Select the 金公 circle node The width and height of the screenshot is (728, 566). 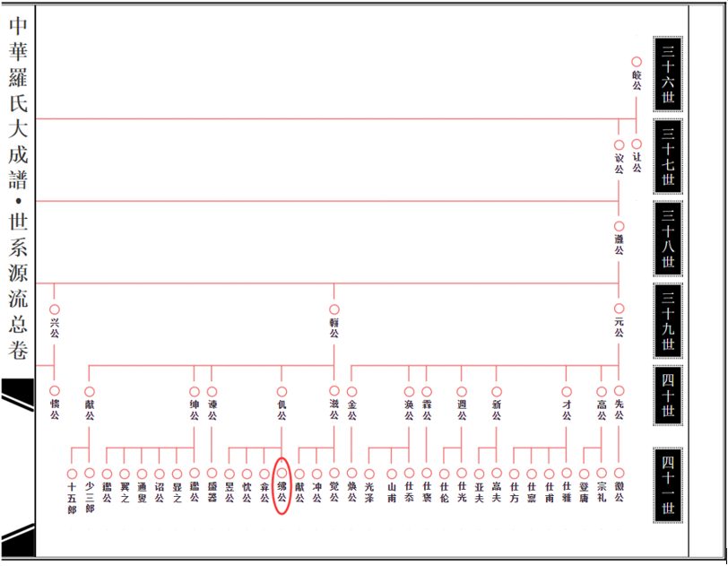point(351,392)
